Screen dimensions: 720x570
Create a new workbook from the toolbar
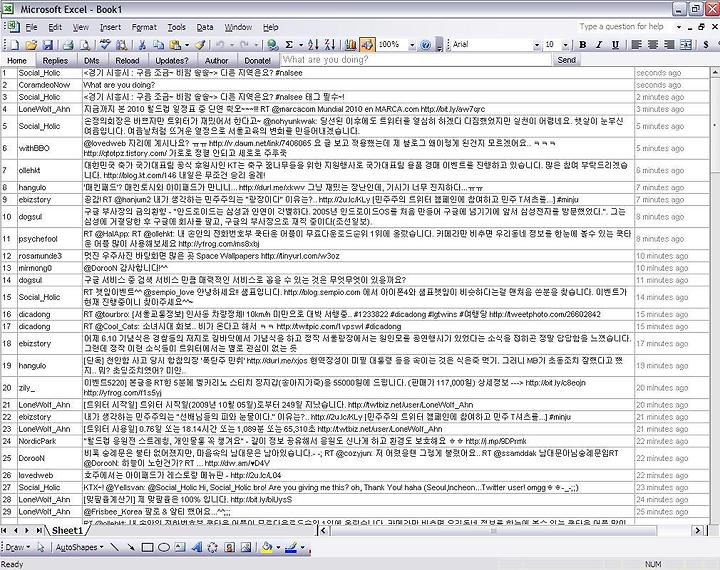tap(15, 45)
